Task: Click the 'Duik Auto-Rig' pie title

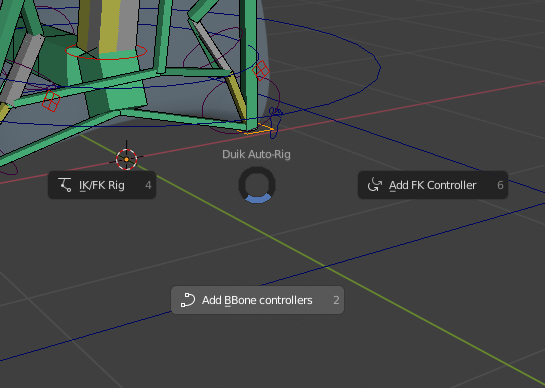Action: click(257, 154)
